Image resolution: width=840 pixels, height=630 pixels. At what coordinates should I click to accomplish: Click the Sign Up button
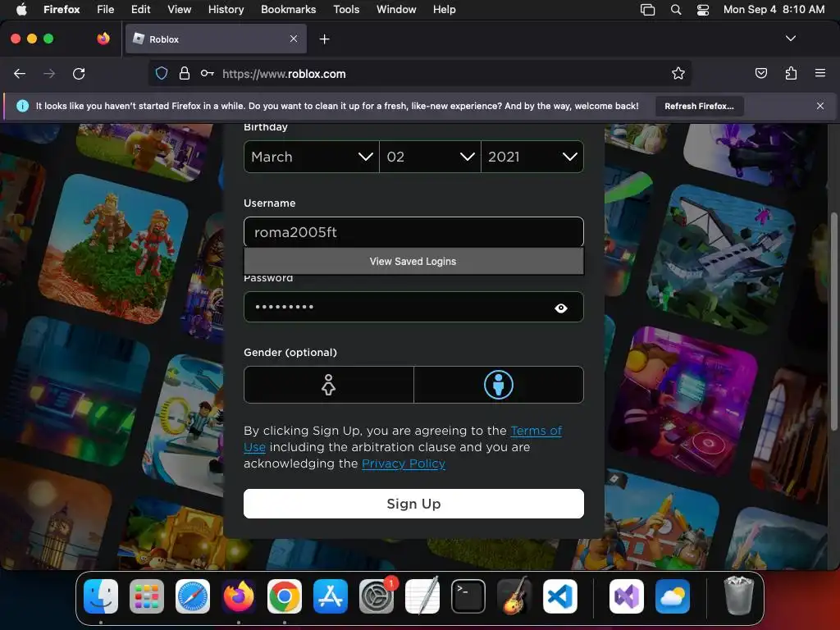click(x=413, y=504)
